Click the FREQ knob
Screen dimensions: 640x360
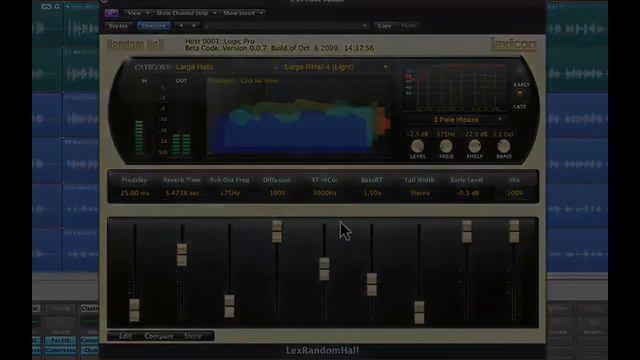pos(446,146)
